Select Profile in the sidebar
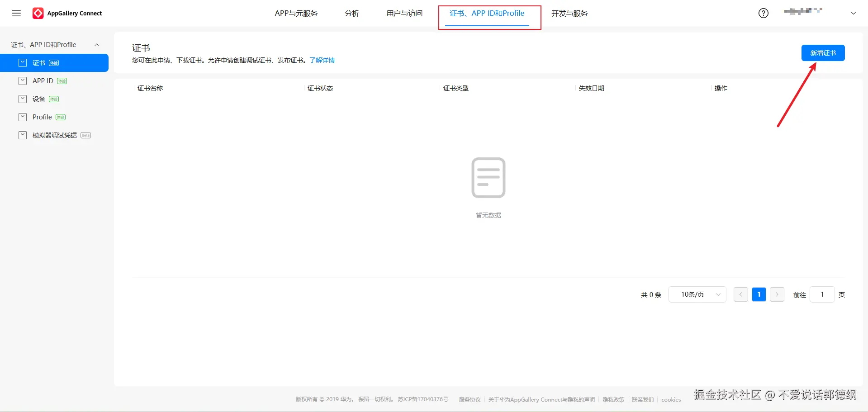868x412 pixels. pyautogui.click(x=54, y=117)
